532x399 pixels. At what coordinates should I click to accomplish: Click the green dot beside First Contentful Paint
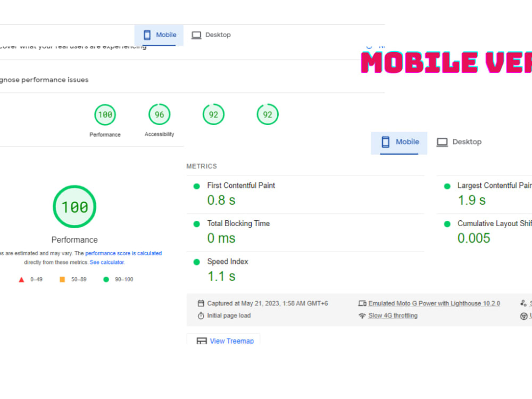[196, 186]
